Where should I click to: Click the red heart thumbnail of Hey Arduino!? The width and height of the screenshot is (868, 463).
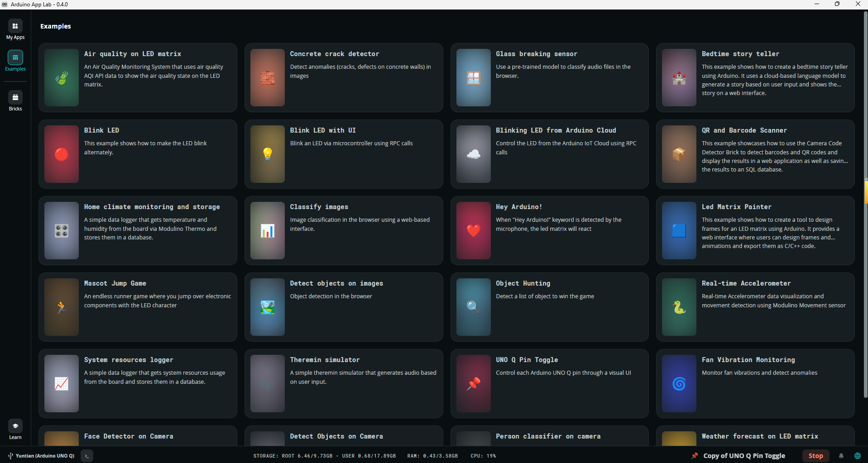(474, 230)
